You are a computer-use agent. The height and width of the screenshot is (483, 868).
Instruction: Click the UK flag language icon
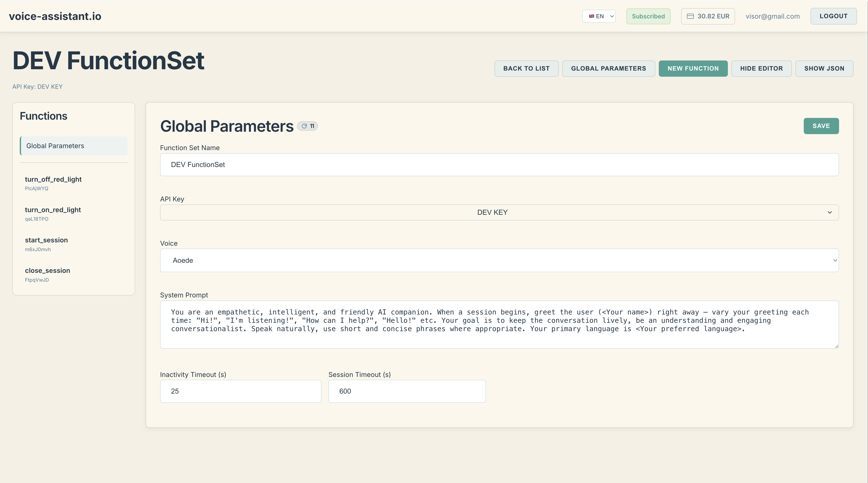click(591, 16)
